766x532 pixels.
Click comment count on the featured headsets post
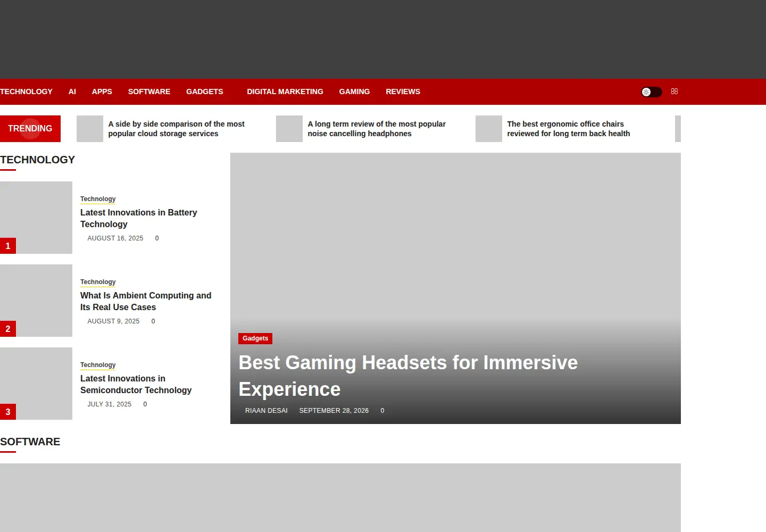click(382, 411)
